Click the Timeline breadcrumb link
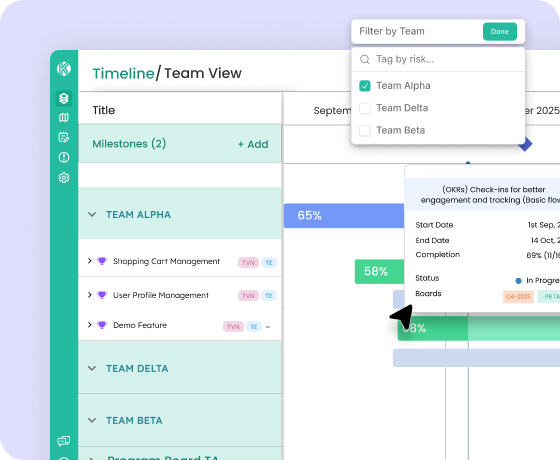This screenshot has height=460, width=560. point(123,73)
